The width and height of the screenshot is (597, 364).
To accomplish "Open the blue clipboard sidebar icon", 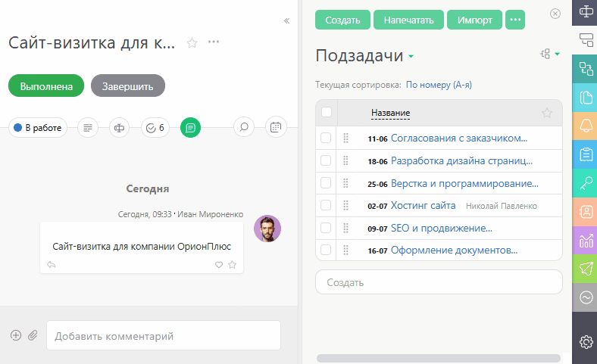I will click(586, 154).
